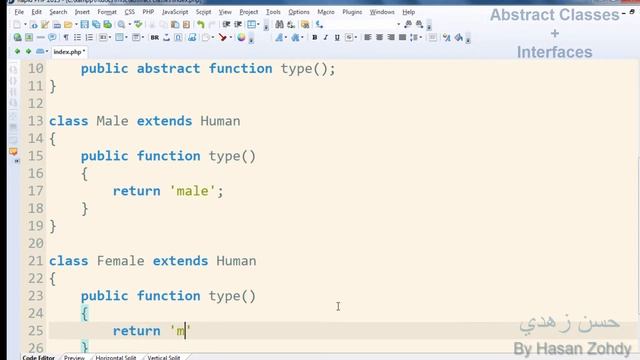Switch to the Preview tab

point(74,357)
